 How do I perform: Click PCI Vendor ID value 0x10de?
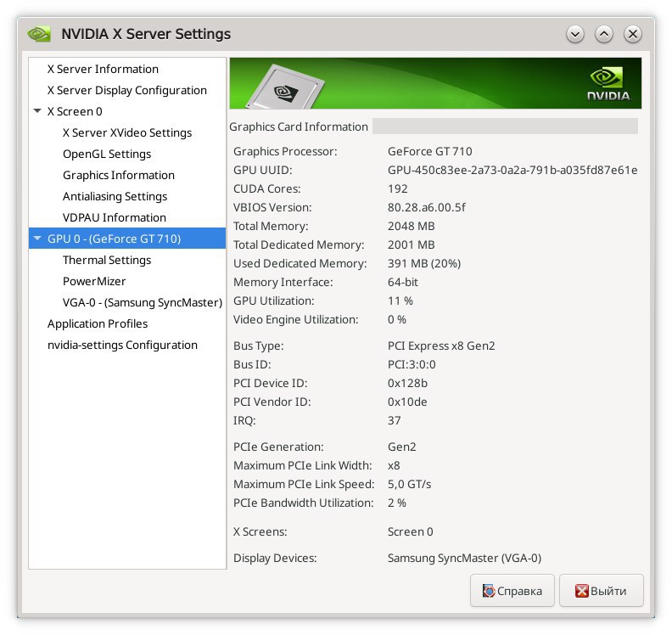[407, 402]
